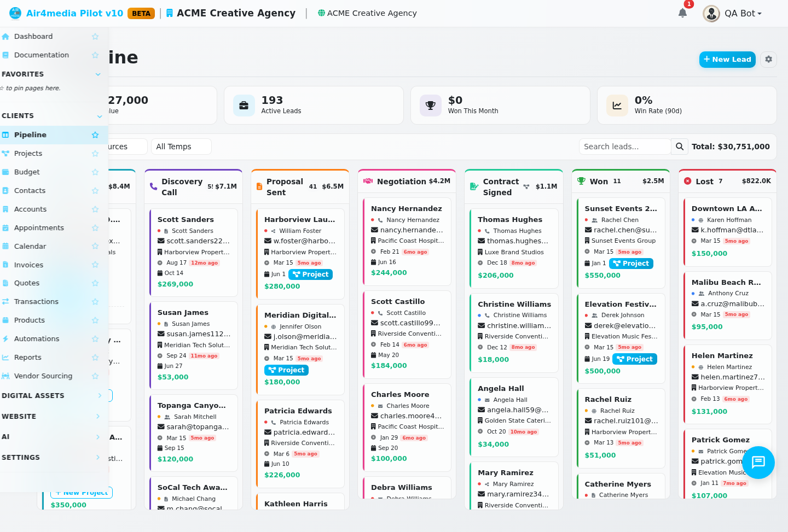
Task: Click the Negotiation handshake icon
Action: (368, 182)
